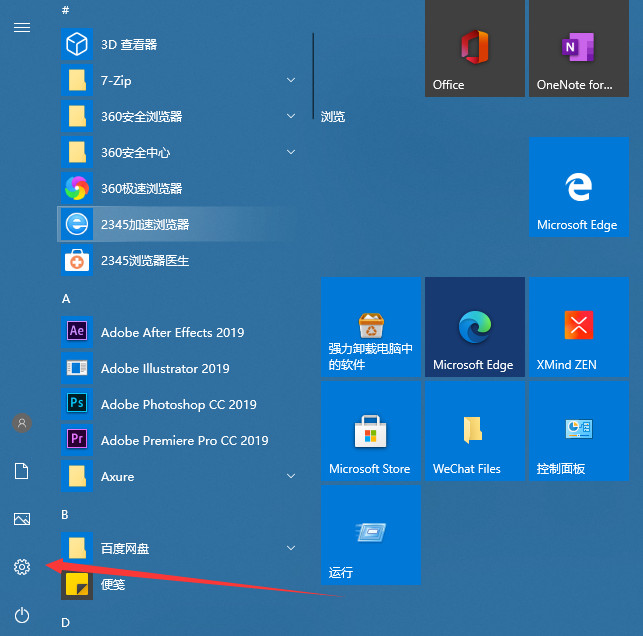Launch Adobe Premiere Pro CC 2019
Screen dimensions: 643x636
(178, 440)
